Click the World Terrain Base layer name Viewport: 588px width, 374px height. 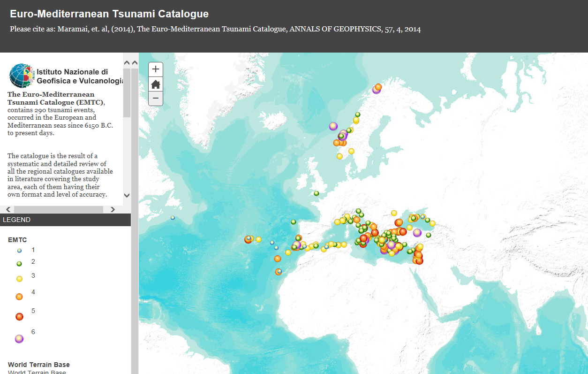pos(38,364)
